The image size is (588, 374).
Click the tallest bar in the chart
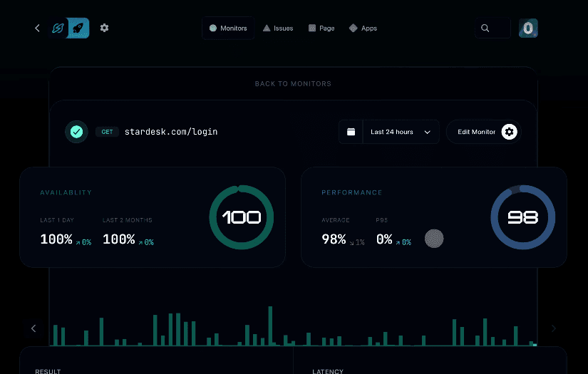point(270,326)
